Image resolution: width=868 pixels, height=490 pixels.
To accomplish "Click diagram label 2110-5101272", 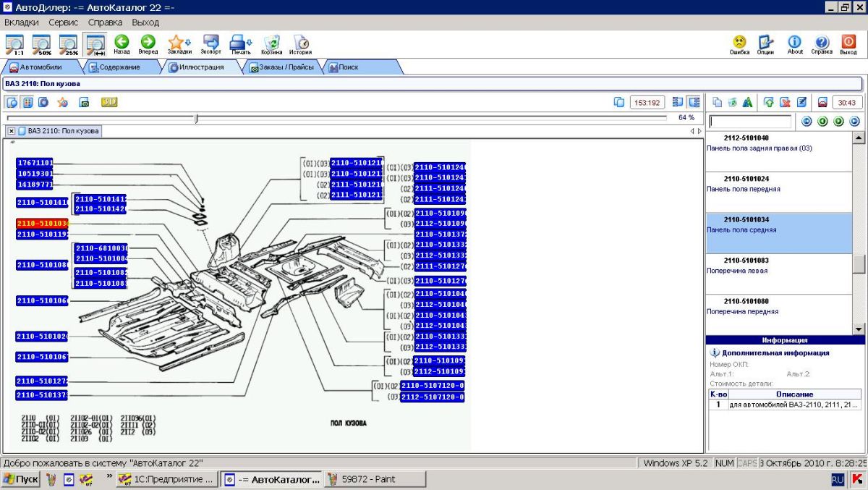I will tap(42, 381).
